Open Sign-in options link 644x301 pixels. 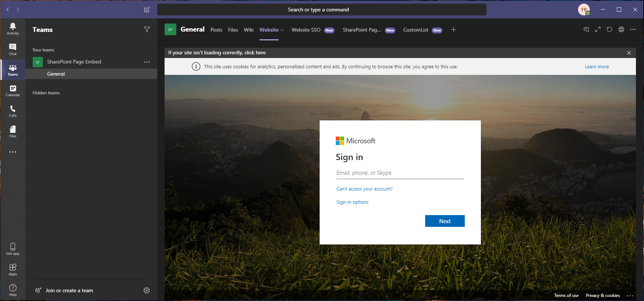click(x=353, y=202)
